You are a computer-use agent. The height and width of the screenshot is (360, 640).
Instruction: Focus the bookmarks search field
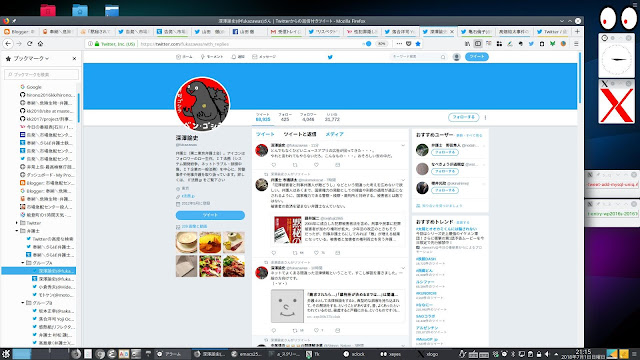tap(42, 74)
